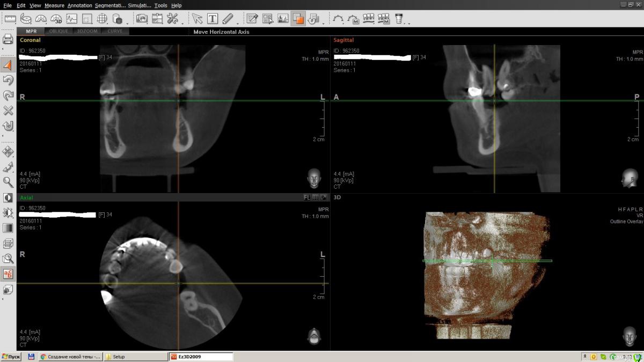This screenshot has width=644, height=362.
Task: Click the camera capture icon
Action: [x=142, y=19]
